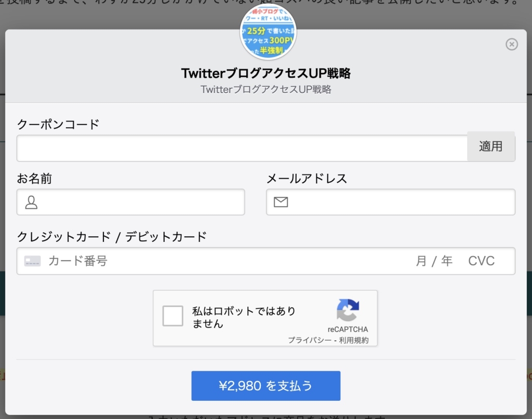Select the 月 / 年 expiry date field
Image resolution: width=532 pixels, height=419 pixels.
[x=434, y=261]
